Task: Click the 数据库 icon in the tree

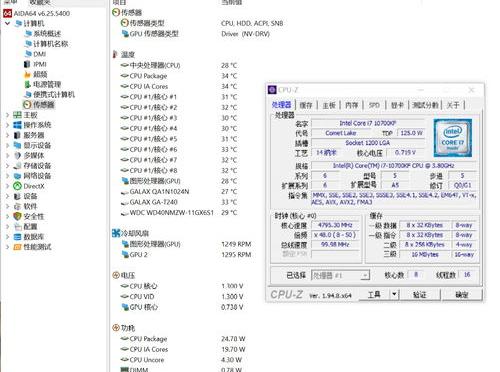Action: 17,237
